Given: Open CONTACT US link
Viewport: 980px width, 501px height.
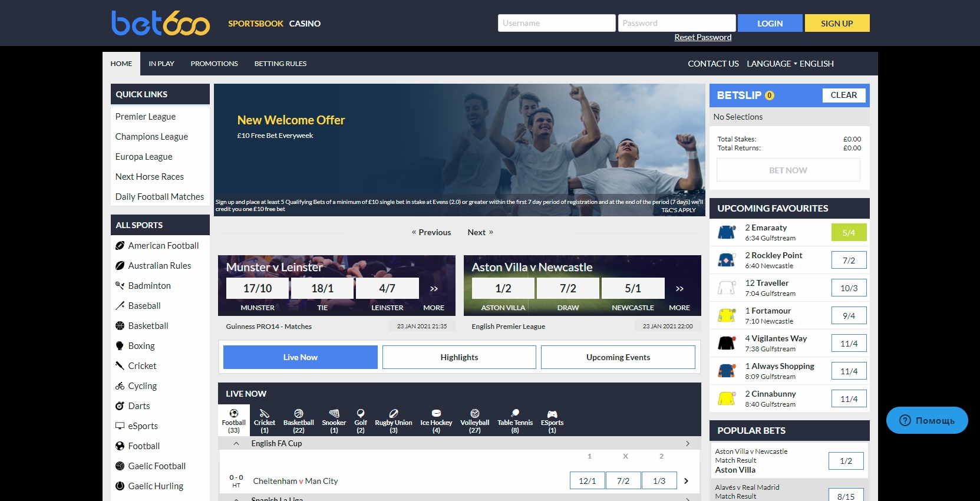Looking at the screenshot, I should tap(713, 64).
